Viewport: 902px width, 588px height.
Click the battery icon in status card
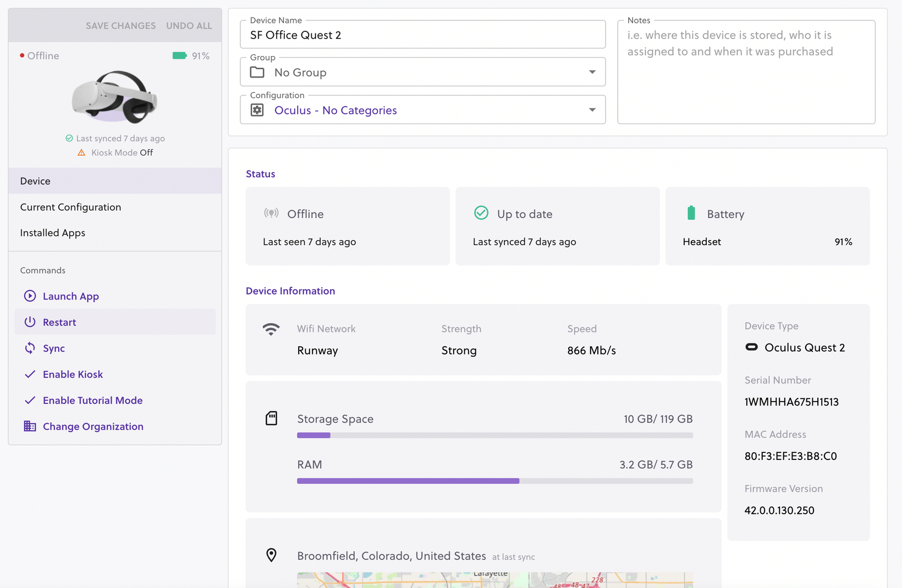coord(691,213)
